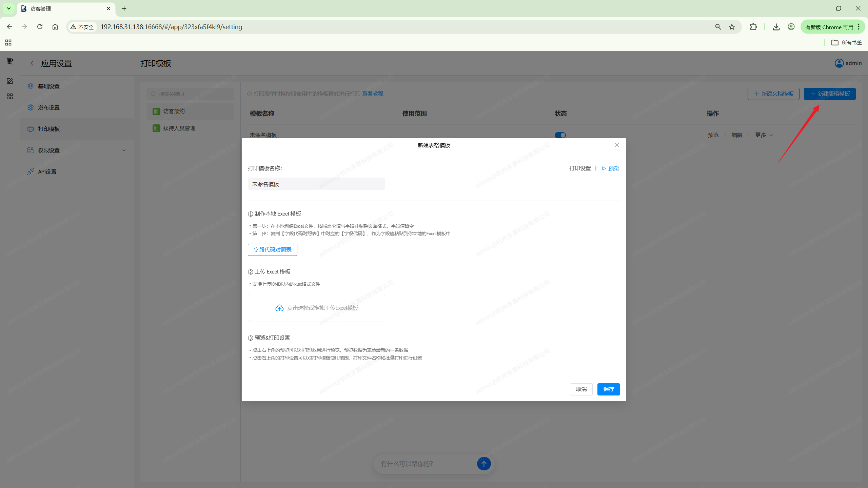This screenshot has width=868, height=488.
Task: Click the back arrow beside 应用设置
Action: [x=32, y=63]
